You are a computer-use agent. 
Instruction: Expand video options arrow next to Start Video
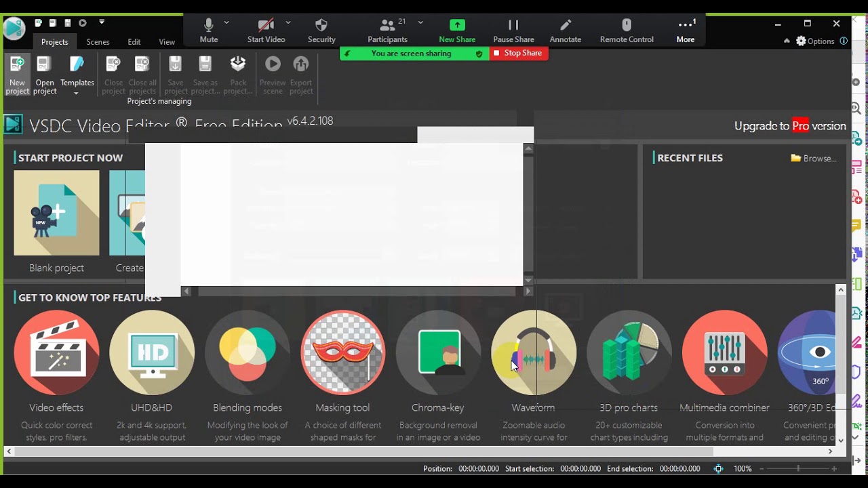pos(288,22)
